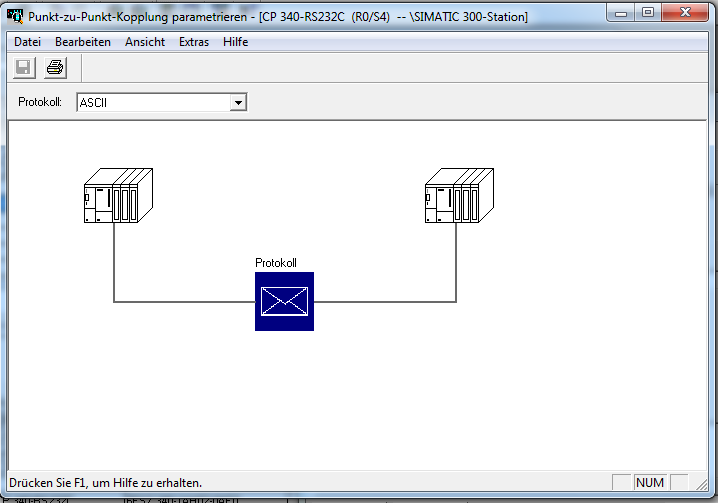The height and width of the screenshot is (503, 718).
Task: Click the ASCII protocol combo box field
Action: coord(152,102)
